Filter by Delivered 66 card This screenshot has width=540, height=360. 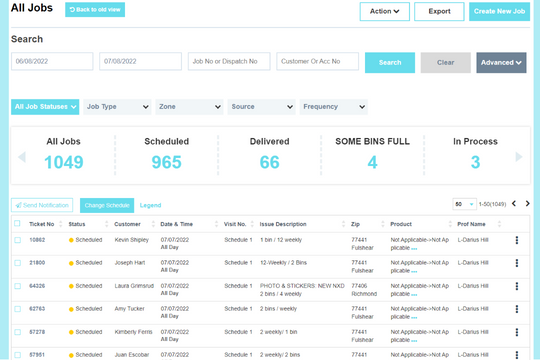[270, 155]
